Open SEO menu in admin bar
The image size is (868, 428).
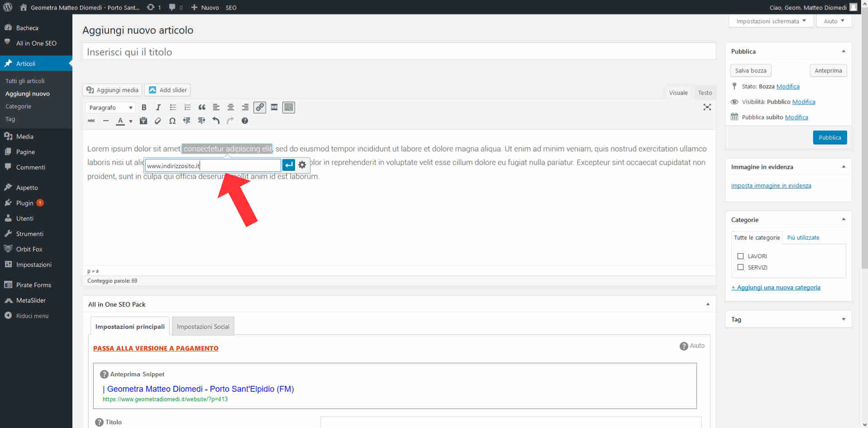click(231, 7)
